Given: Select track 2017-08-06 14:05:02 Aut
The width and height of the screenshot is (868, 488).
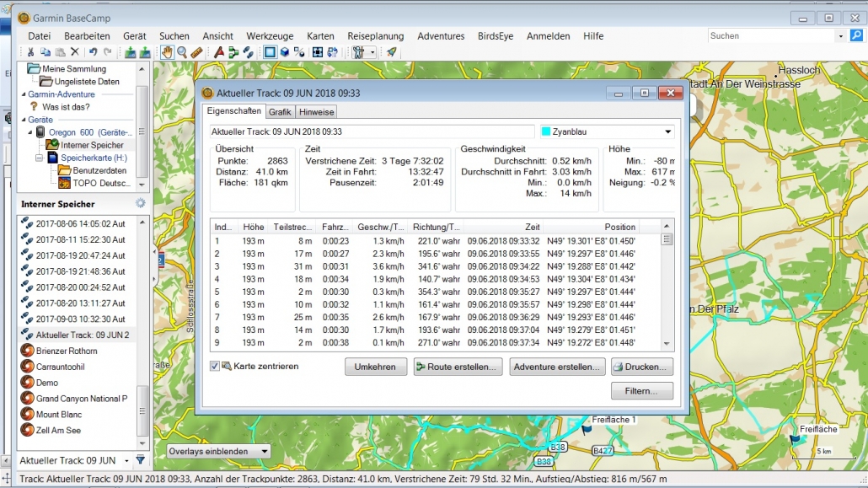Looking at the screenshot, I should [x=80, y=224].
